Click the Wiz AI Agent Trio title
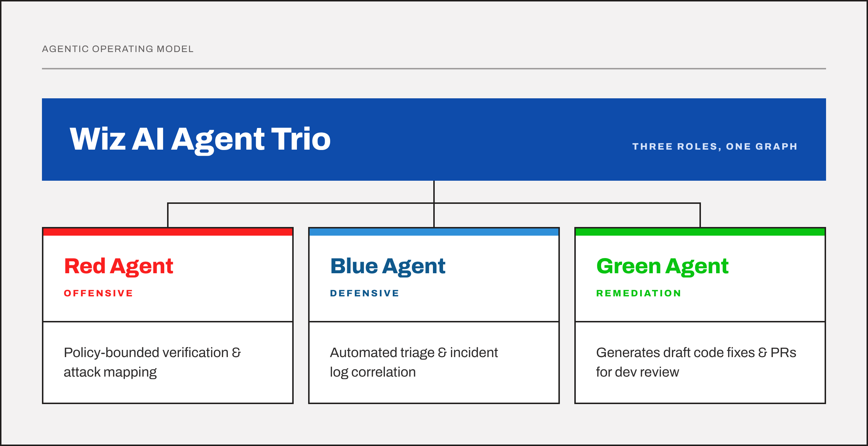 point(200,140)
